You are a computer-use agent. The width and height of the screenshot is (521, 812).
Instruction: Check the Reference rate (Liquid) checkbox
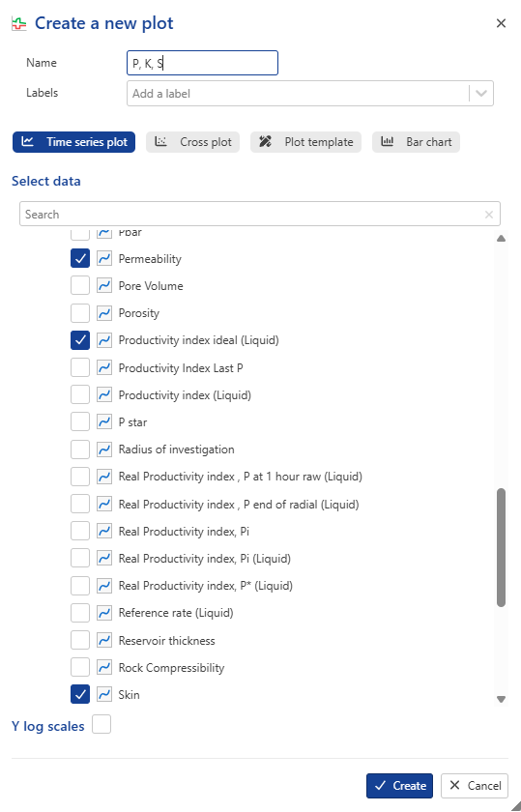[80, 613]
